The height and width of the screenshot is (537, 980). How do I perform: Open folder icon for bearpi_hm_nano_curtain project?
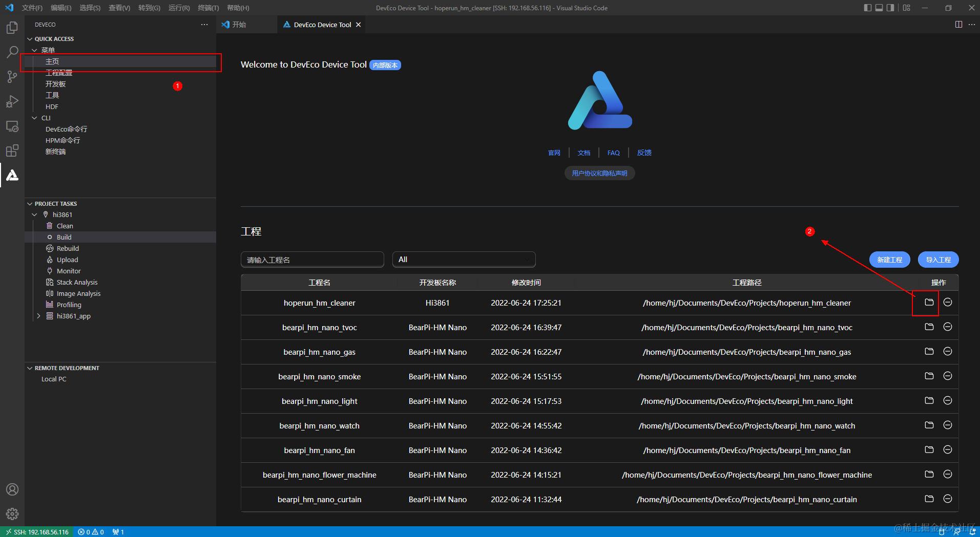(929, 499)
